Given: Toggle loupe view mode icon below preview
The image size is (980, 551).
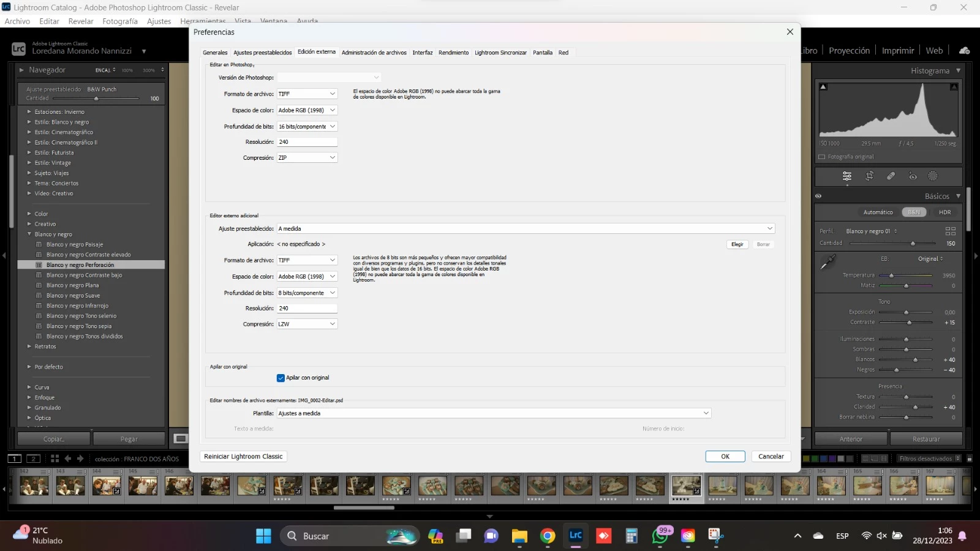Looking at the screenshot, I should [x=181, y=438].
